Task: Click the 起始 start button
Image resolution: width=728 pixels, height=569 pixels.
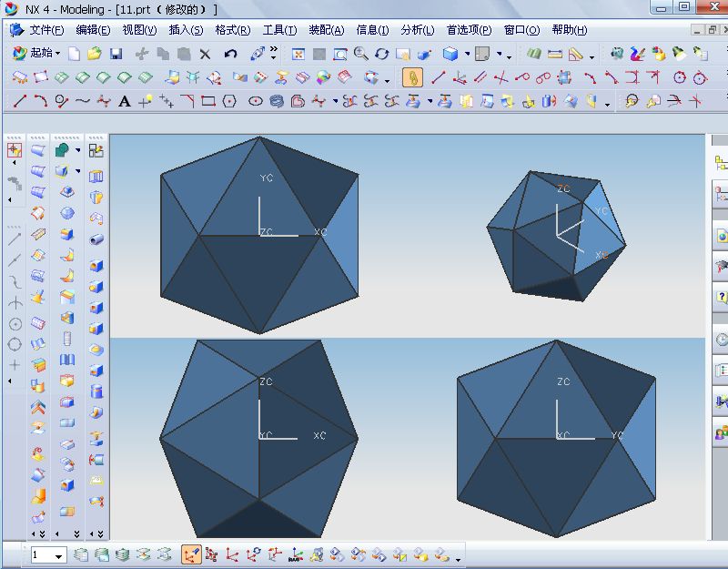Action: click(36, 54)
